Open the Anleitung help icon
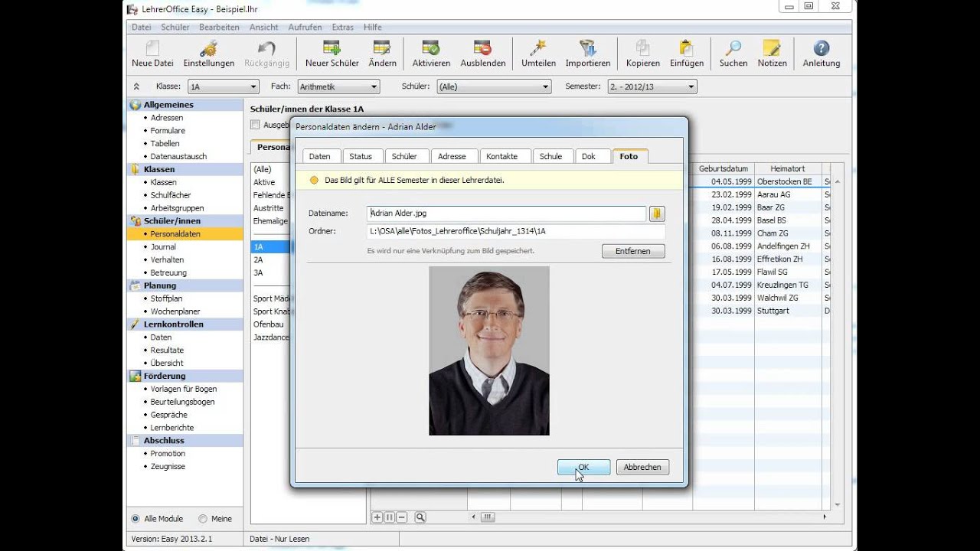Screen dimensions: 980x551 tap(821, 54)
